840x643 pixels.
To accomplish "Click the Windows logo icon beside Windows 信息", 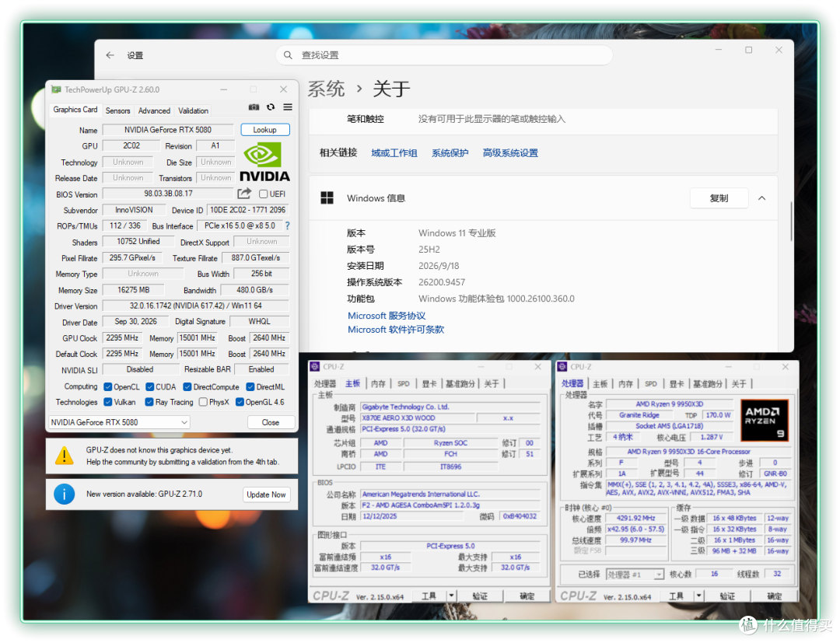I will coord(327,198).
